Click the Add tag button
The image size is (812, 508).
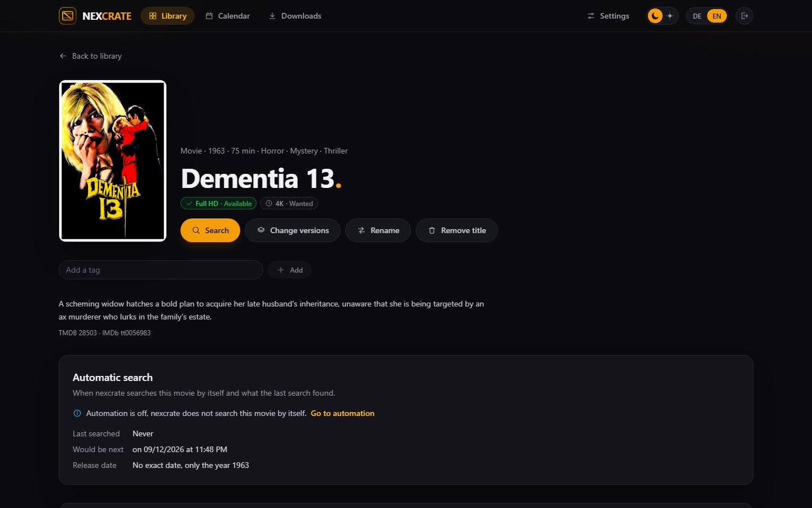click(x=289, y=270)
